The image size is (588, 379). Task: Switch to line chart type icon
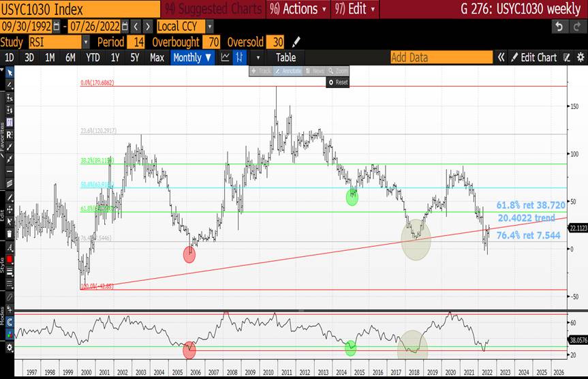[x=226, y=57]
